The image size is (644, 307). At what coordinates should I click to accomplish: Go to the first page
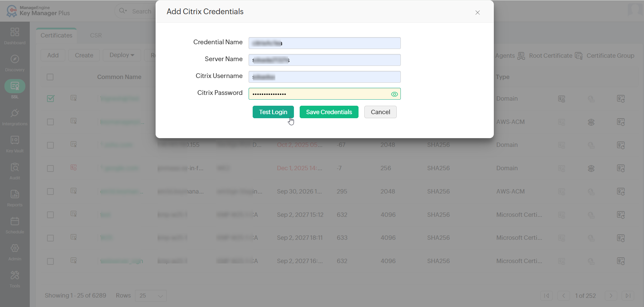[546, 296]
